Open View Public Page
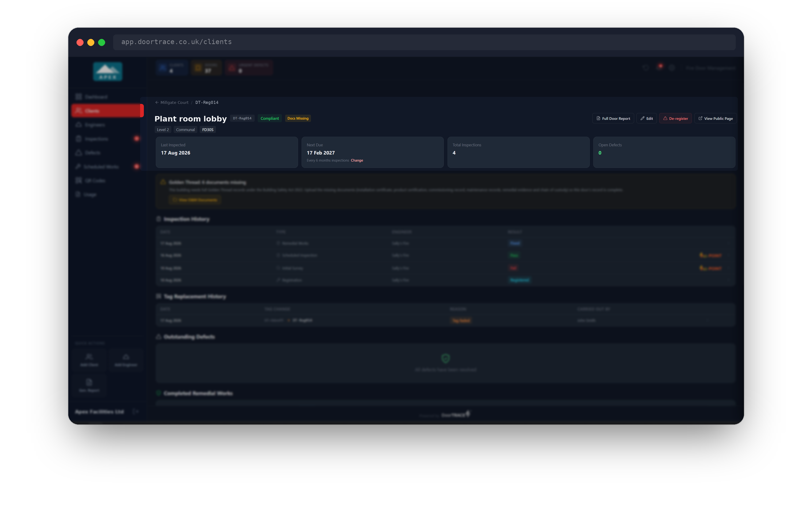The width and height of the screenshot is (812, 522). pos(715,118)
